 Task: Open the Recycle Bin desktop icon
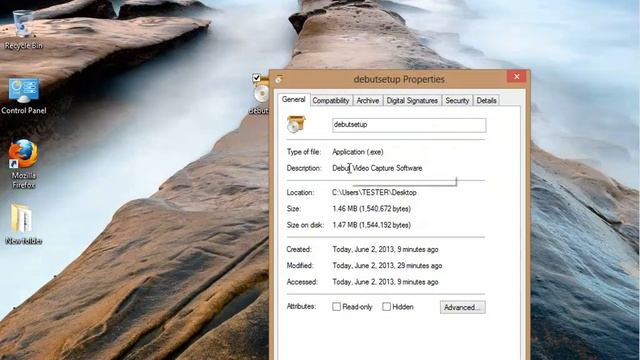click(23, 29)
